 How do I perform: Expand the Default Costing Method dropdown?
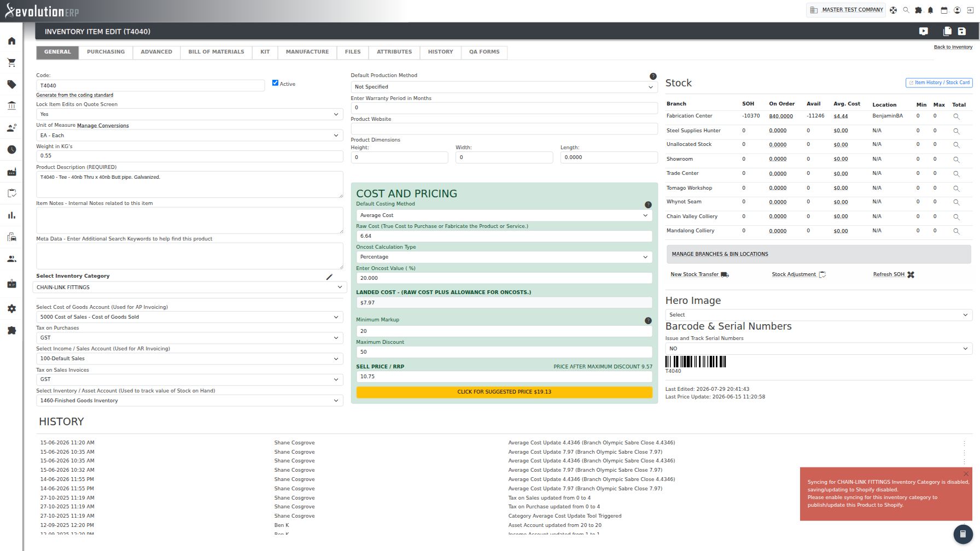tap(504, 215)
